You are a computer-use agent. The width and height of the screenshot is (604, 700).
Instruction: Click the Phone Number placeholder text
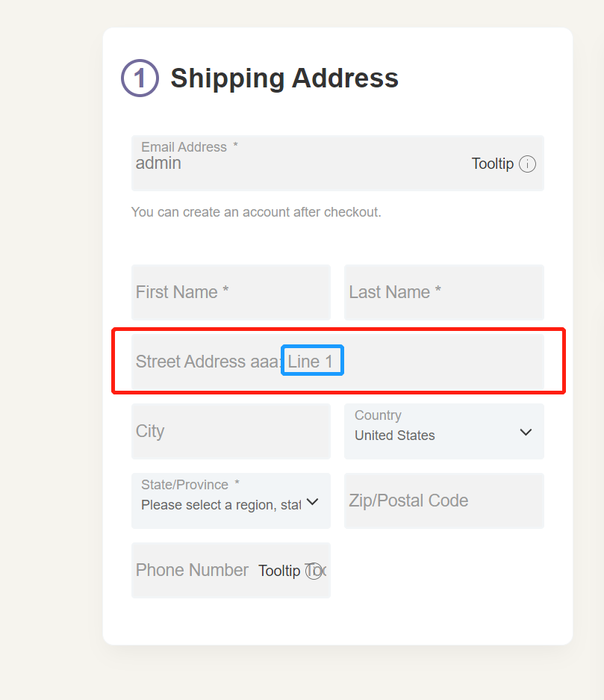click(192, 571)
